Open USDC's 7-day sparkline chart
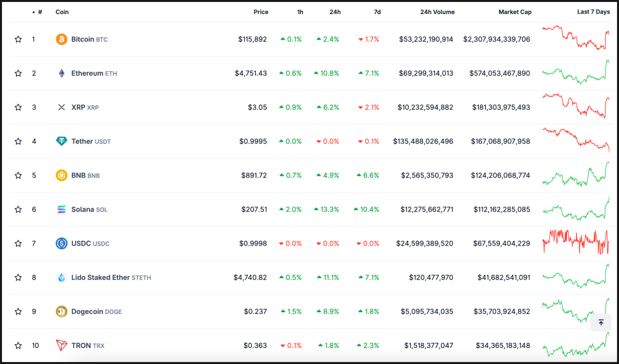Viewport: 619px width, 364px height. pyautogui.click(x=576, y=242)
